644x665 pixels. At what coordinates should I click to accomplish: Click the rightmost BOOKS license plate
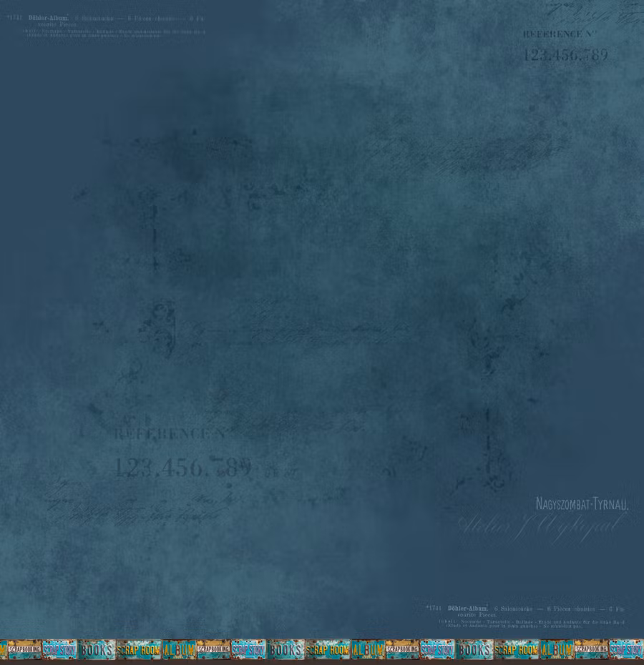coord(474,650)
